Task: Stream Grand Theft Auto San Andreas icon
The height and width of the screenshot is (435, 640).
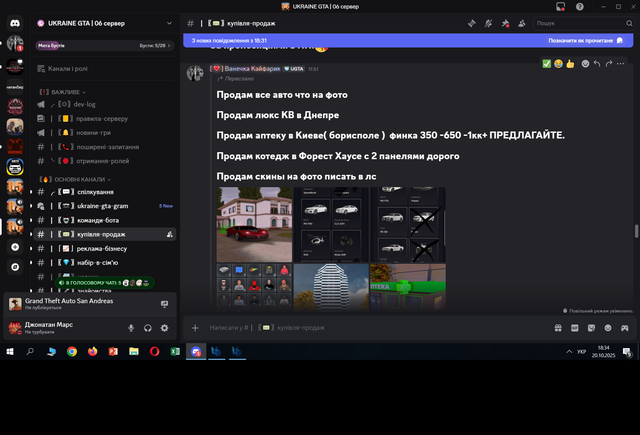Action: tap(164, 304)
